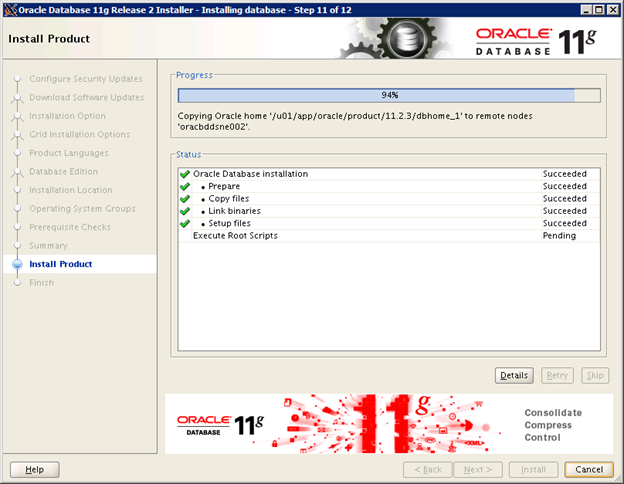Close the installer window
Screen dimensions: 624x484
(612, 10)
